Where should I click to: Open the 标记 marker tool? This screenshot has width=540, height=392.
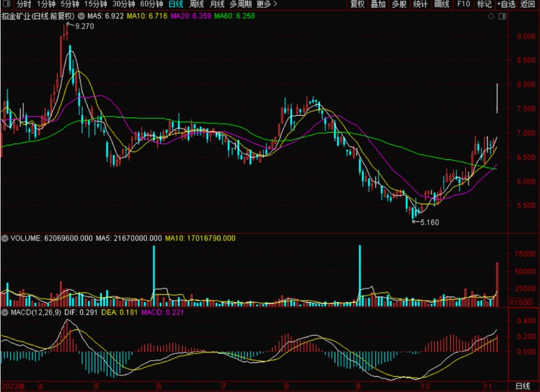(x=484, y=4)
